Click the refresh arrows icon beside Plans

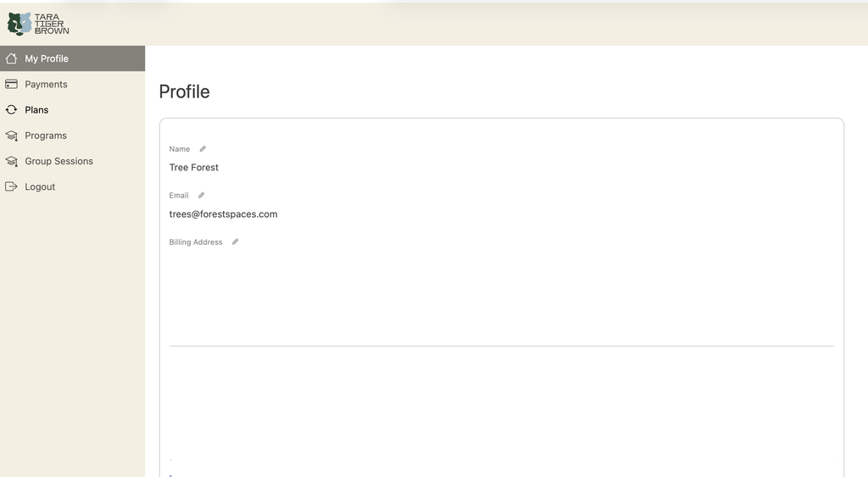(x=11, y=109)
